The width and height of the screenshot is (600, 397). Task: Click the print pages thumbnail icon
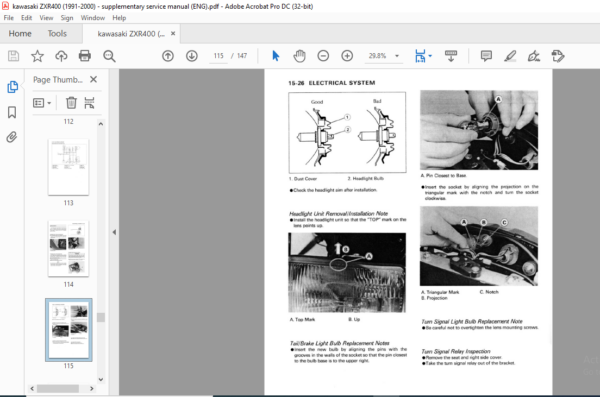pos(89,103)
